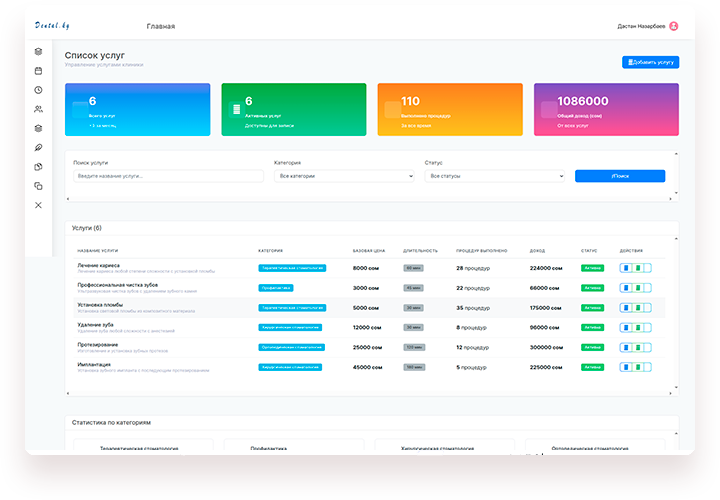This screenshot has width=720, height=500.
Task: Click the Главная header item
Action: tap(160, 26)
